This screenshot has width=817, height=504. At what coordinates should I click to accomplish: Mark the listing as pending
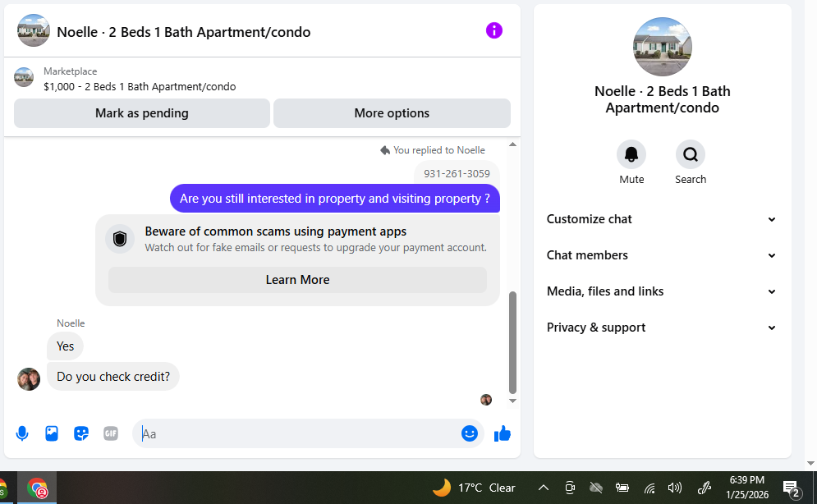[142, 113]
